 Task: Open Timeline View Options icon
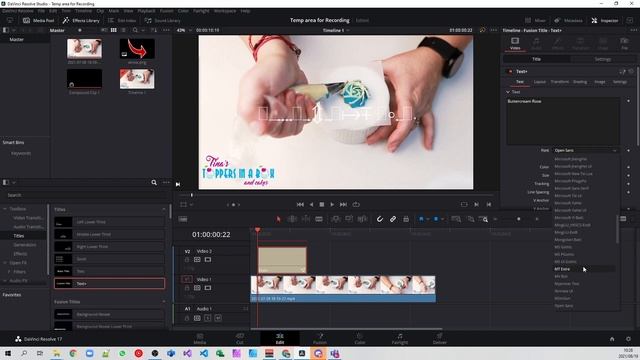click(x=183, y=219)
